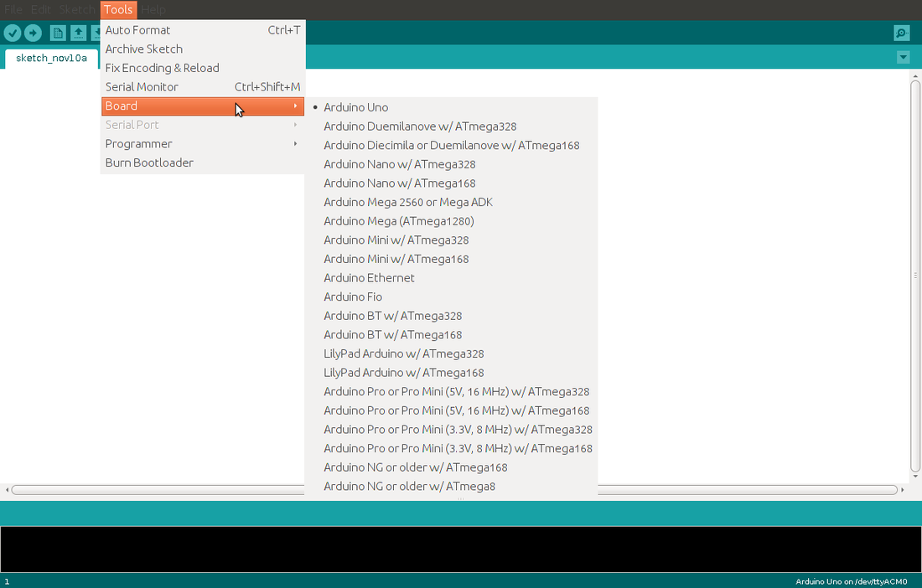Screen dimensions: 922x588
Task: Pick LilyPad Arduino w/ ATmega328
Action: pos(451,353)
